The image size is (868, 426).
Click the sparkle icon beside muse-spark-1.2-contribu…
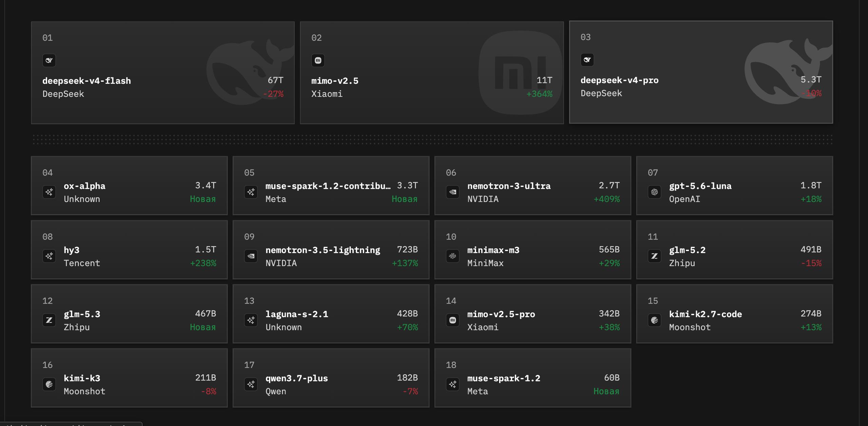(x=251, y=192)
